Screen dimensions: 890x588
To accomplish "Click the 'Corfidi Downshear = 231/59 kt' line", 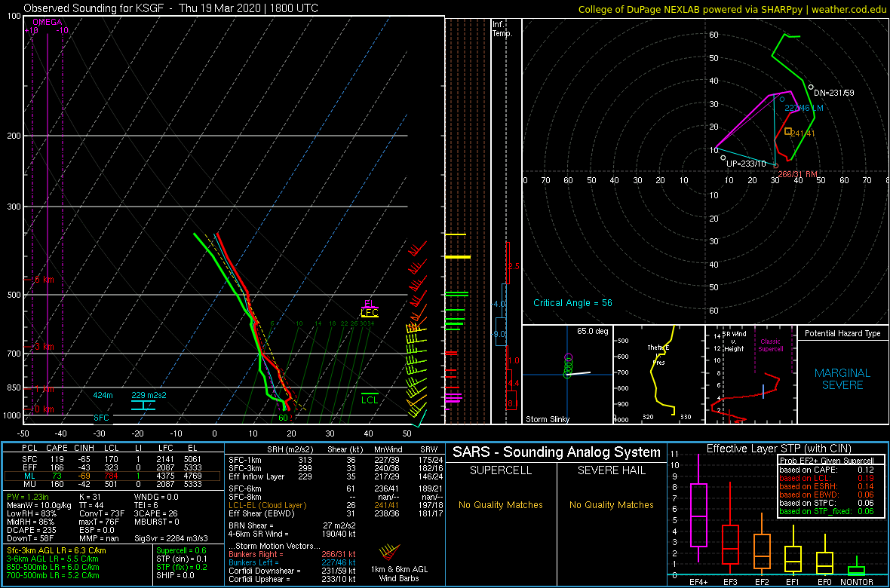I will (293, 571).
